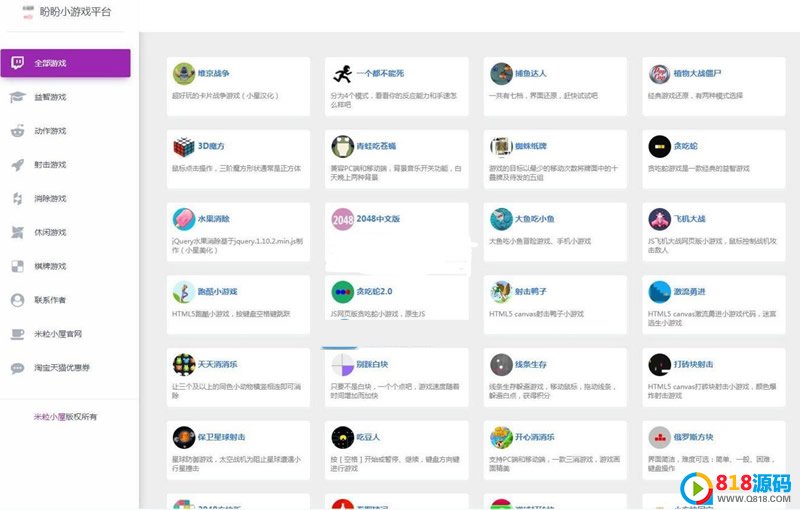800x510 pixels.
Task: Click the 淘宝天猫优惠券 chat bubble icon
Action: 17,368
